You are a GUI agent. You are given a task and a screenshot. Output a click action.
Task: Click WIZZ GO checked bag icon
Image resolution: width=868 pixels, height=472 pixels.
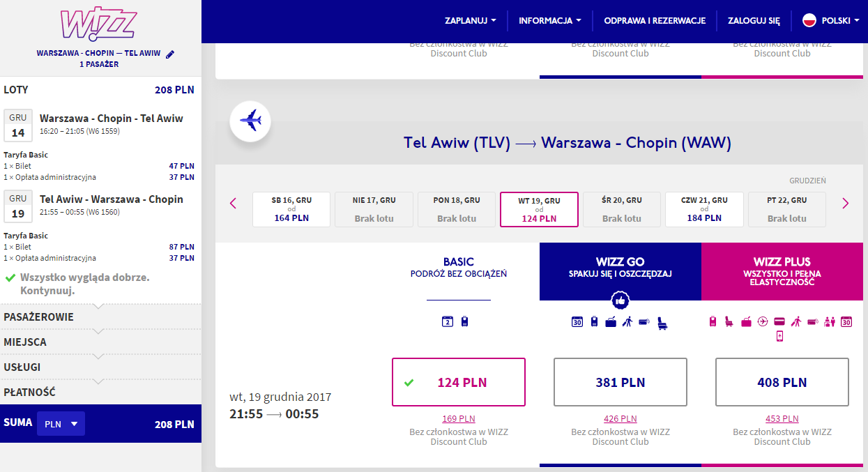coord(611,321)
